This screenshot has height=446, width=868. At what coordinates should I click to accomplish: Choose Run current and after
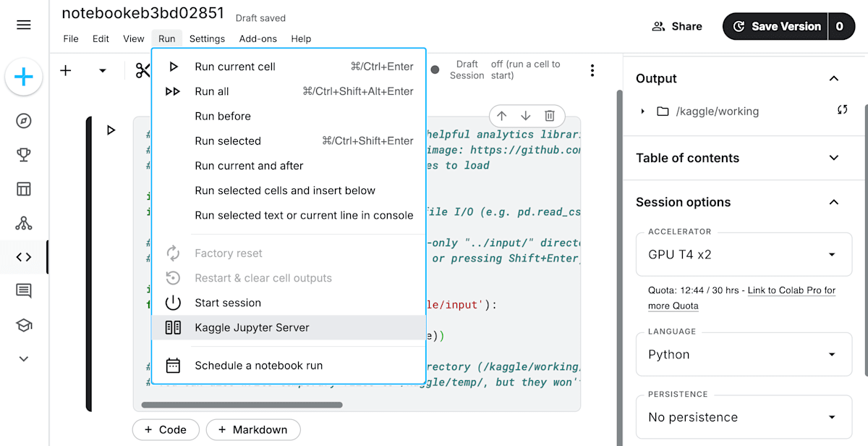(289, 166)
